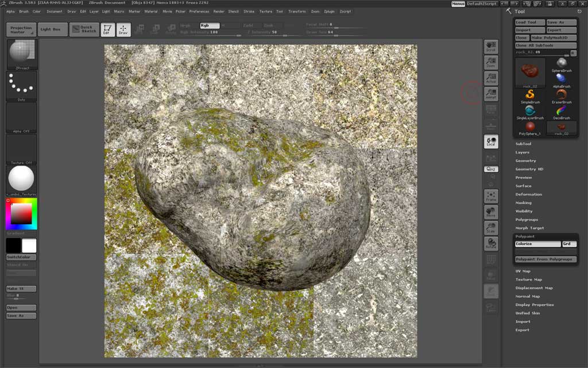Open the ZProject brush thumbnail
The height and width of the screenshot is (368, 588).
pyautogui.click(x=21, y=54)
